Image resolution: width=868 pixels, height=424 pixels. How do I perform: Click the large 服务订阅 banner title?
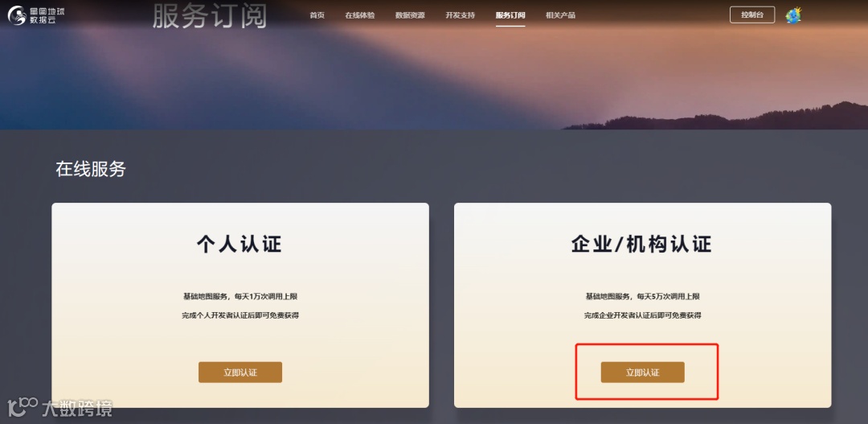(x=210, y=16)
